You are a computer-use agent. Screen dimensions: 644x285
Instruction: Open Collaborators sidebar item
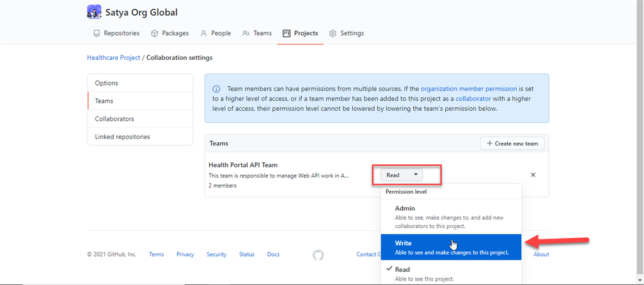coord(140,119)
